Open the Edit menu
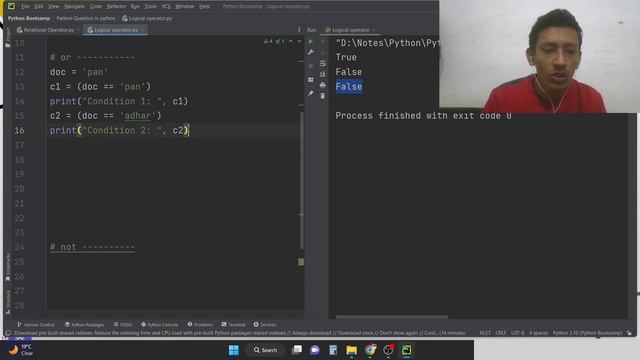The width and height of the screenshot is (640, 360). click(39, 6)
